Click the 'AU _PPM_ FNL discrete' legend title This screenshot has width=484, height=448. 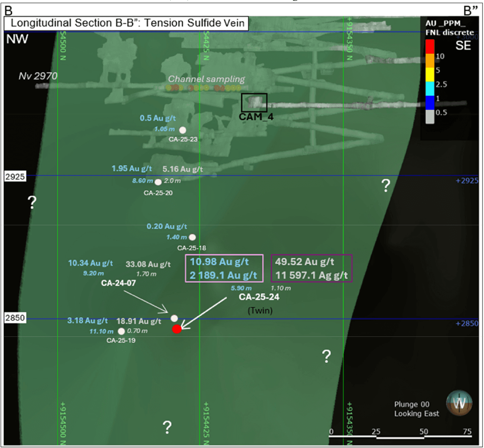[x=449, y=28]
